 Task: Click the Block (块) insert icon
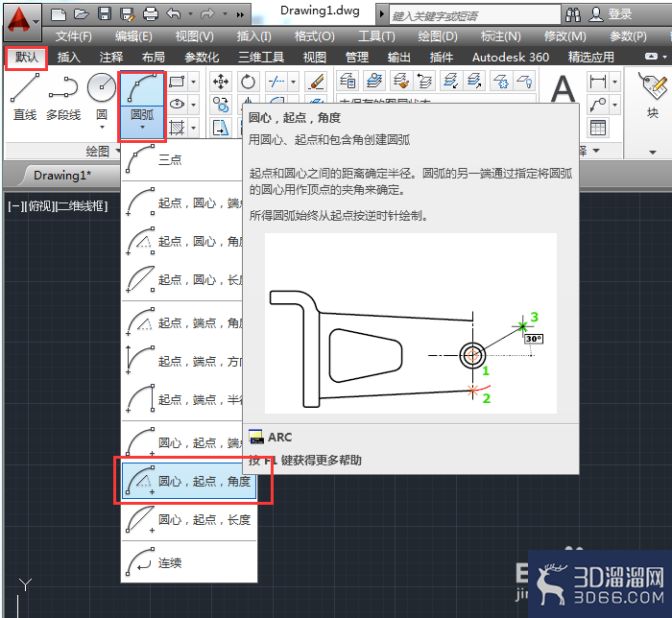(x=653, y=95)
